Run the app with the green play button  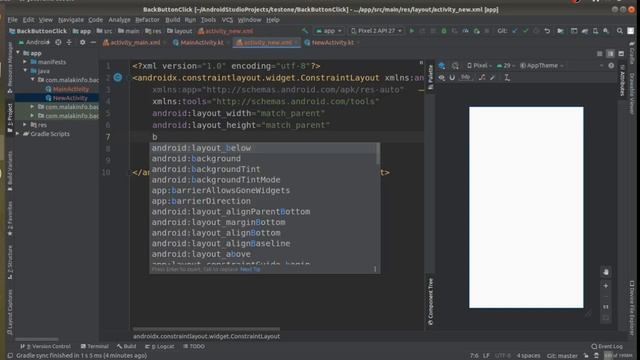coord(411,31)
